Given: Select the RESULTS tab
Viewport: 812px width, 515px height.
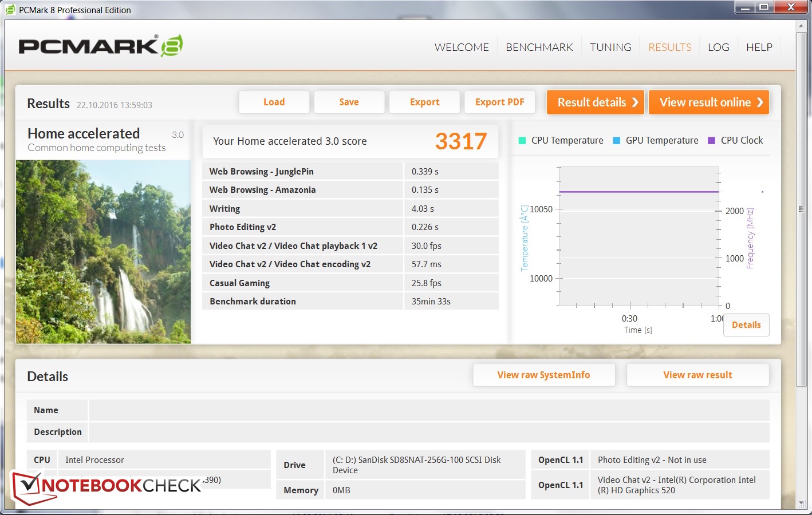Looking at the screenshot, I should [670, 47].
